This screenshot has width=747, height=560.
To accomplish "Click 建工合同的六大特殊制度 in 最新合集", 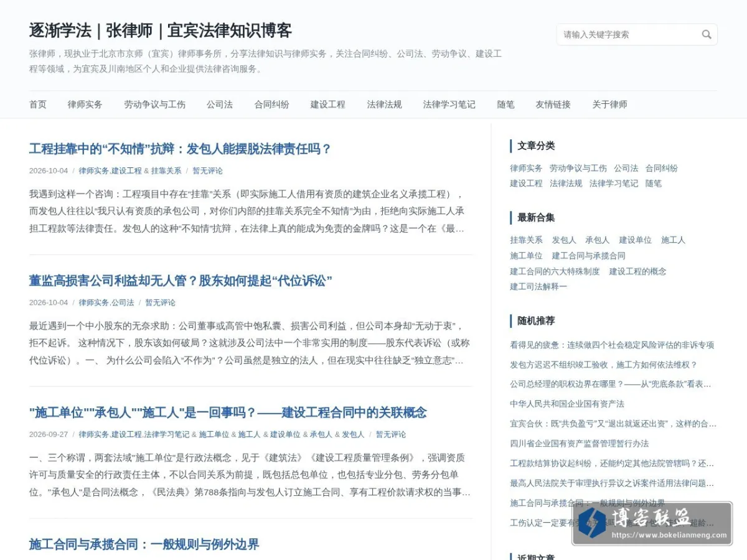I will (x=555, y=271).
